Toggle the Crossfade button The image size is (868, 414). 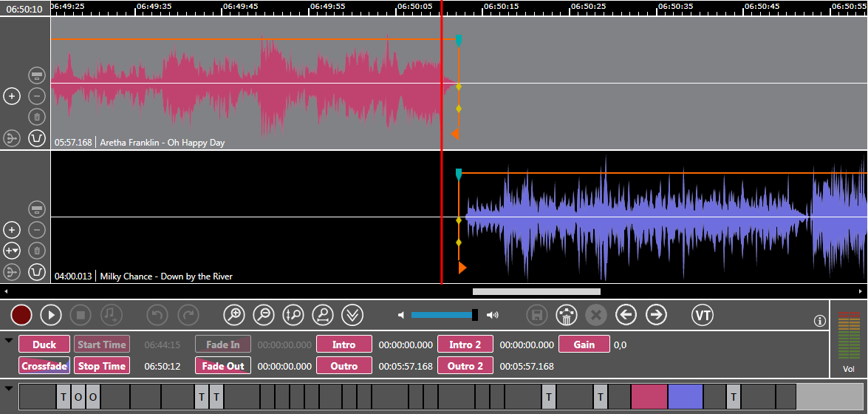click(44, 366)
